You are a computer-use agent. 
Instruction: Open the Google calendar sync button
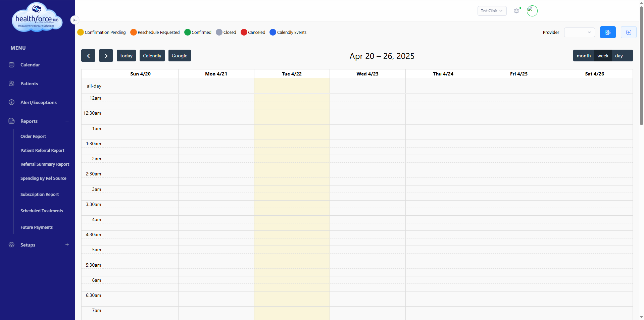[179, 55]
